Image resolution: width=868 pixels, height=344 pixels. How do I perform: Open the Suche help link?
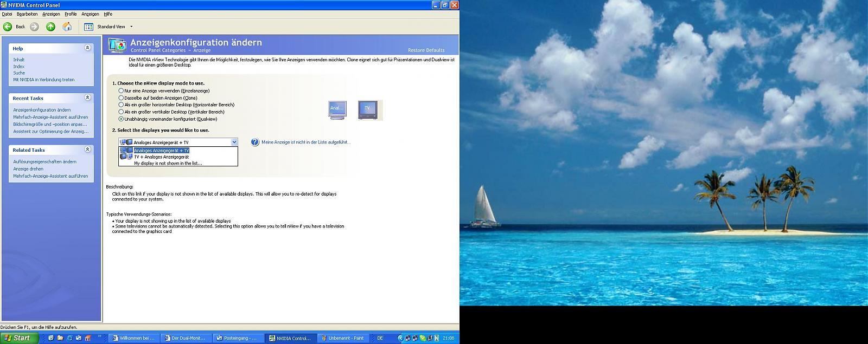[19, 73]
